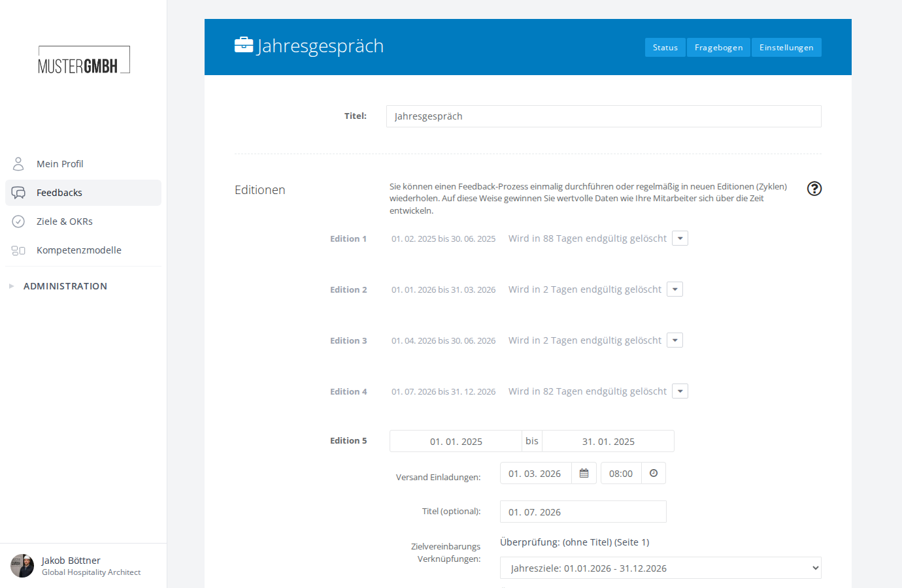The width and height of the screenshot is (902, 588).
Task: Open the Jahresziele 2026 linking dropdown
Action: [661, 568]
